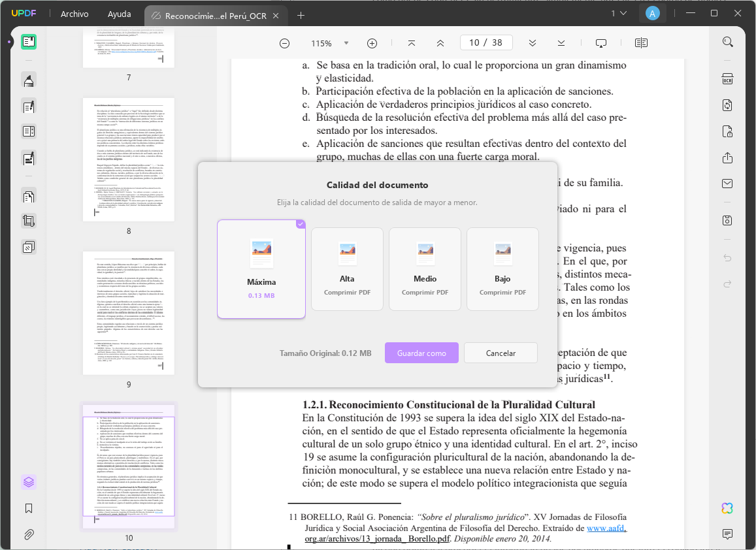Click the 115% zoom value
The image size is (756, 550).
point(321,43)
